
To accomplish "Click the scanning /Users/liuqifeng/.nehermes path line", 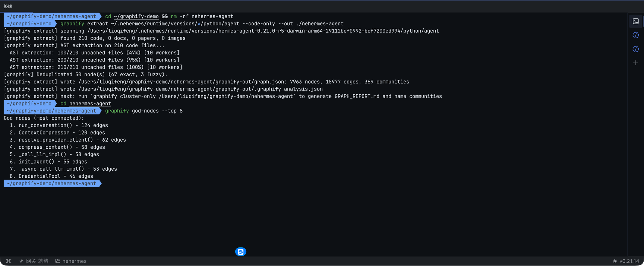I will click(221, 31).
